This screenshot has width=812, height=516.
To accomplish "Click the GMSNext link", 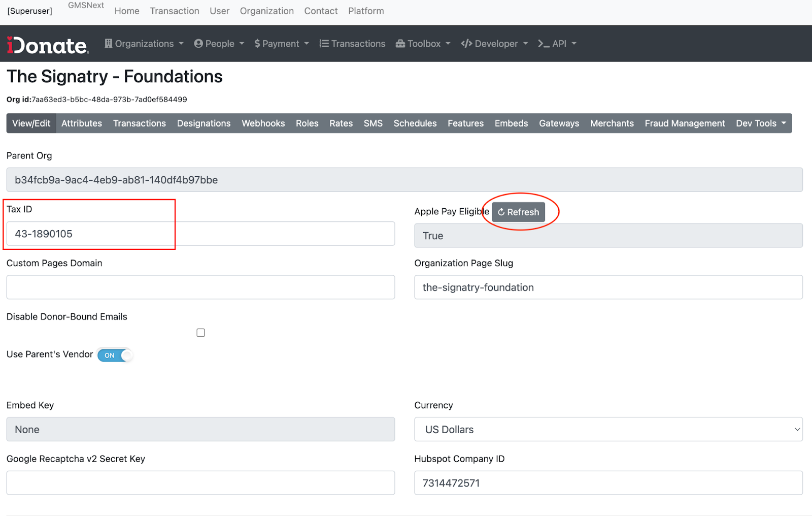I will (x=86, y=5).
